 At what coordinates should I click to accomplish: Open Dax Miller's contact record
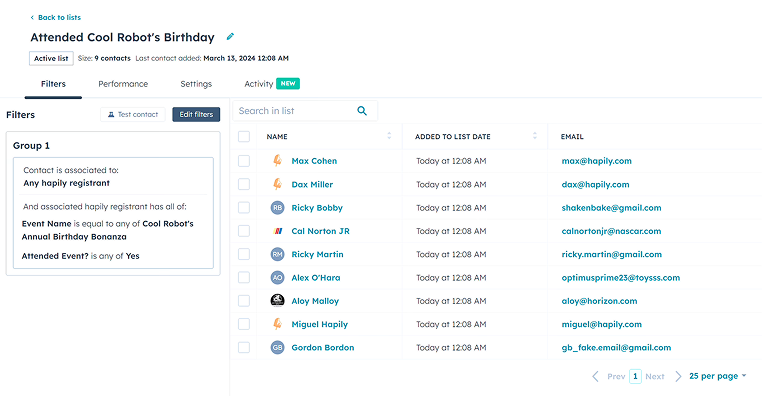point(312,184)
